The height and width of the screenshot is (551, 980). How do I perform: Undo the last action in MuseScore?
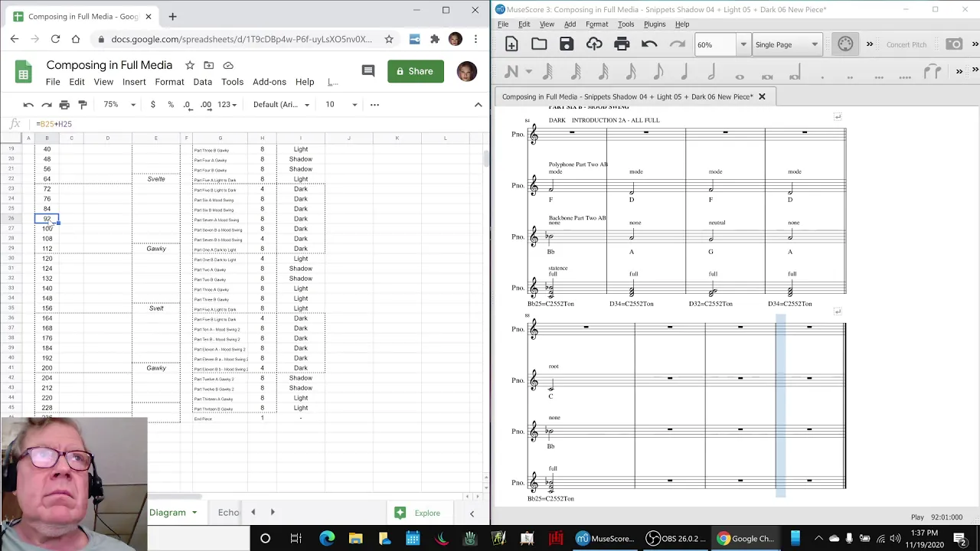[x=649, y=44]
